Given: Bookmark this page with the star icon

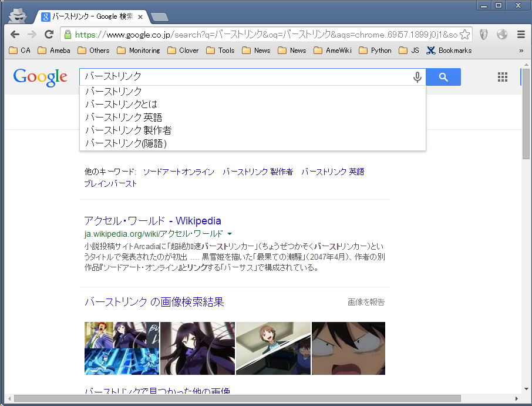Looking at the screenshot, I should 465,34.
